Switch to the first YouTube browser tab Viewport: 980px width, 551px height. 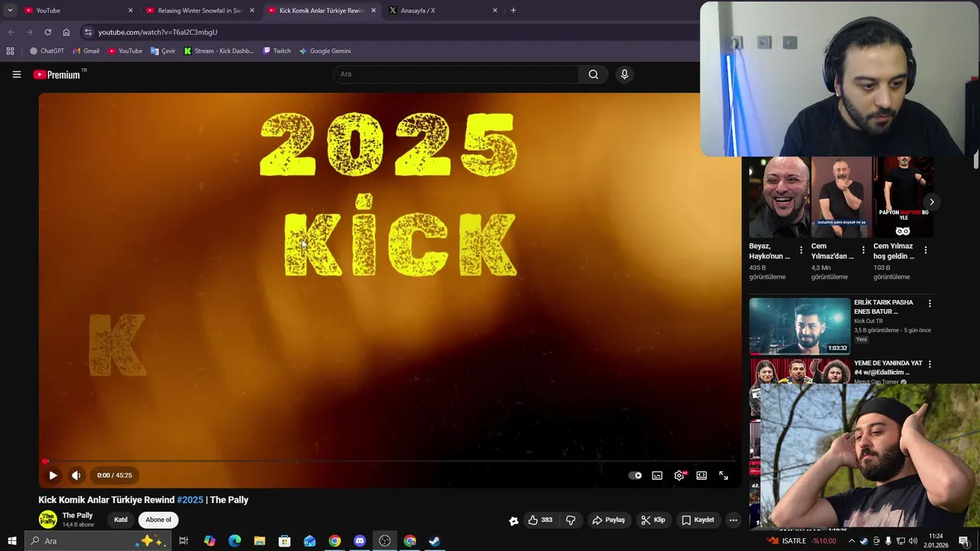click(x=77, y=11)
